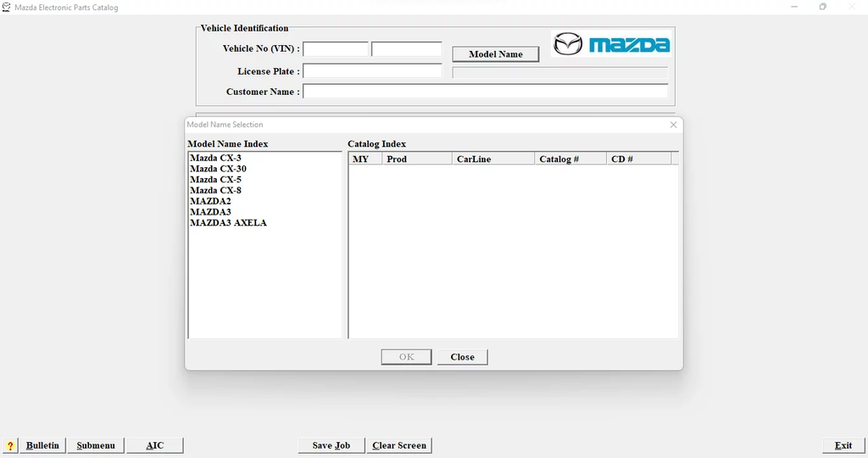Click the yellow question mark help icon
868x458 pixels.
[x=10, y=445]
